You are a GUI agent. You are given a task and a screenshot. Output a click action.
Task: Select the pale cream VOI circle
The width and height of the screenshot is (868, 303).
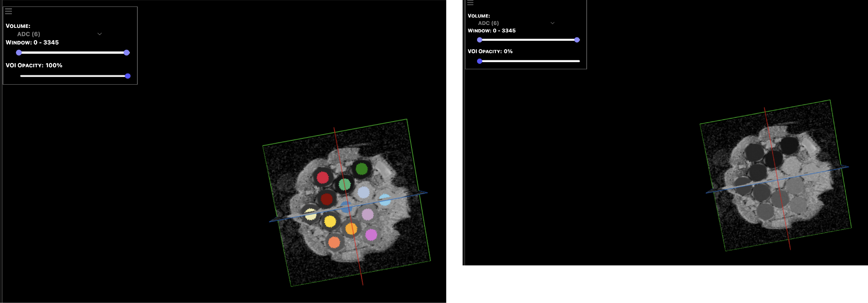point(310,214)
